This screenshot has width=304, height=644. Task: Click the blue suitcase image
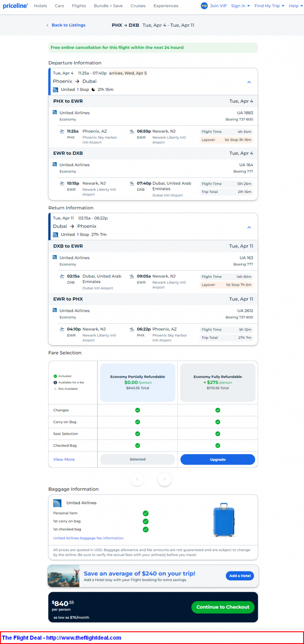point(223,520)
